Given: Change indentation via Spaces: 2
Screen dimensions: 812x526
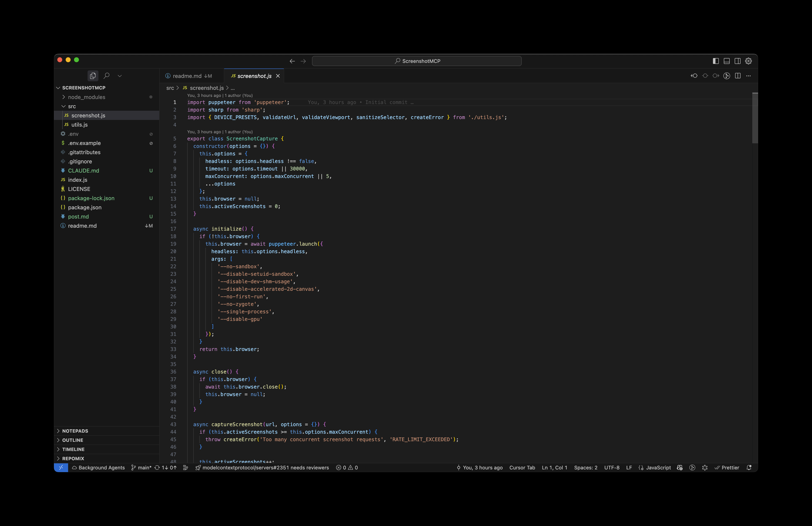Looking at the screenshot, I should point(585,468).
